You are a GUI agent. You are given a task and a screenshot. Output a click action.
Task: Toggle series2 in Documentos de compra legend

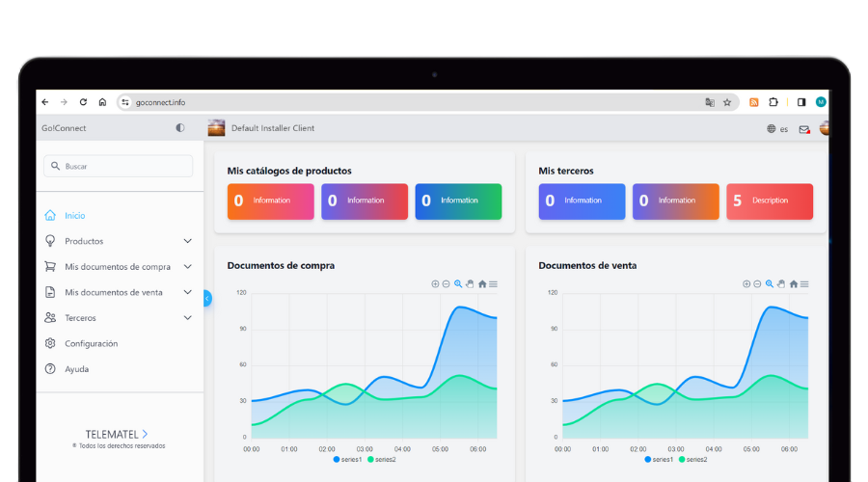click(x=382, y=459)
